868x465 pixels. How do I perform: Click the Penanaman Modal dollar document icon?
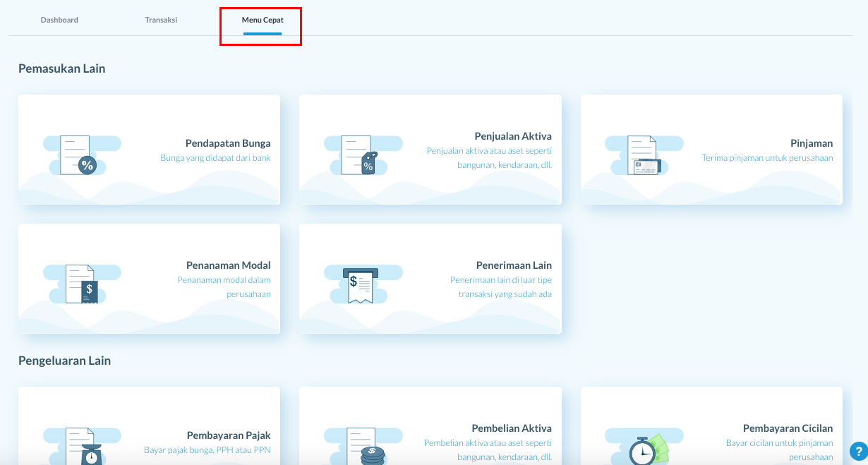82,284
